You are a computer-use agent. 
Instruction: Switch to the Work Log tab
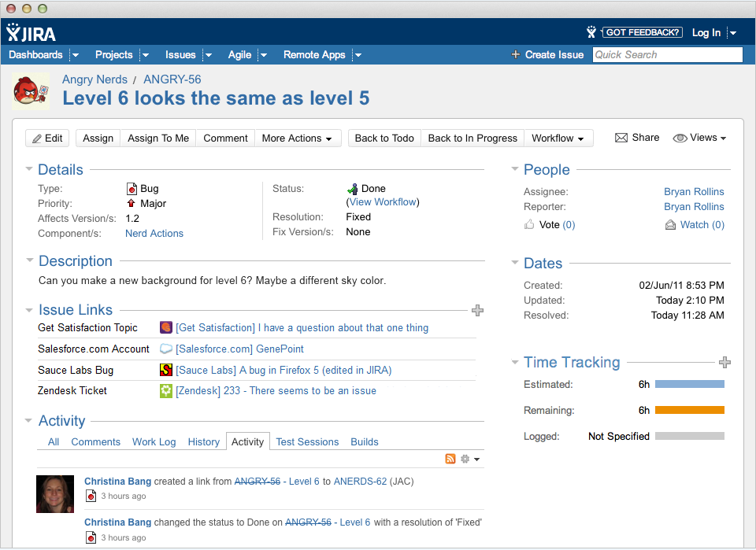(154, 442)
